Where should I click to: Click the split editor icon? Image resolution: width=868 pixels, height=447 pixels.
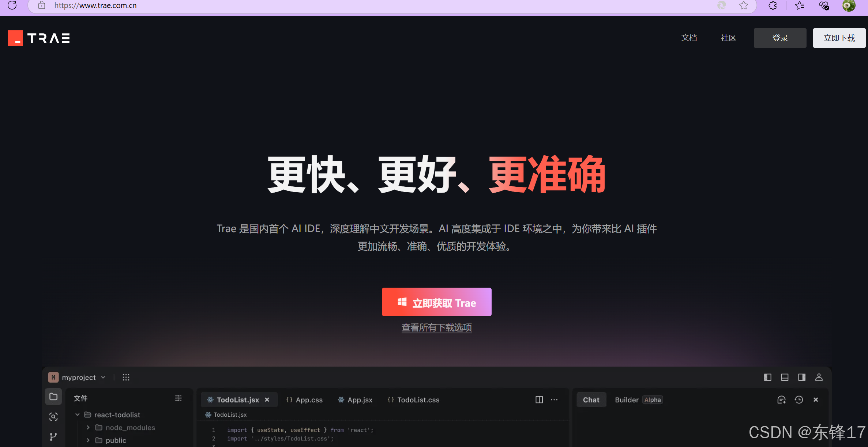539,400
